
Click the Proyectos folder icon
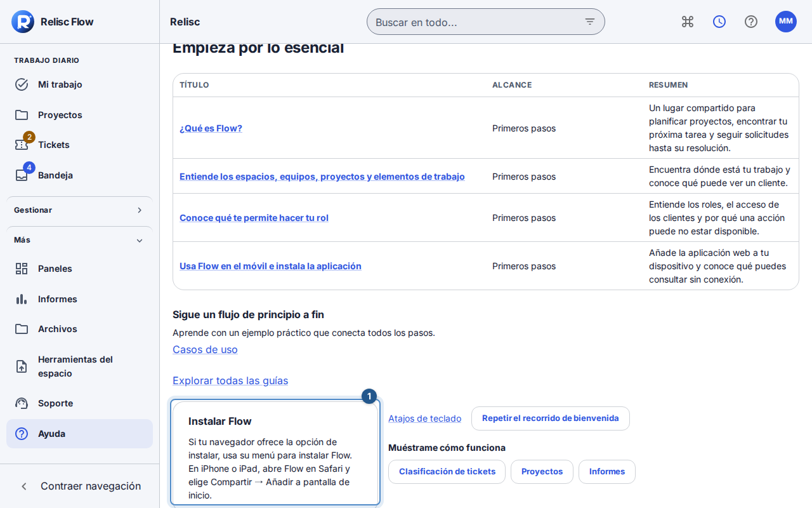click(x=22, y=115)
